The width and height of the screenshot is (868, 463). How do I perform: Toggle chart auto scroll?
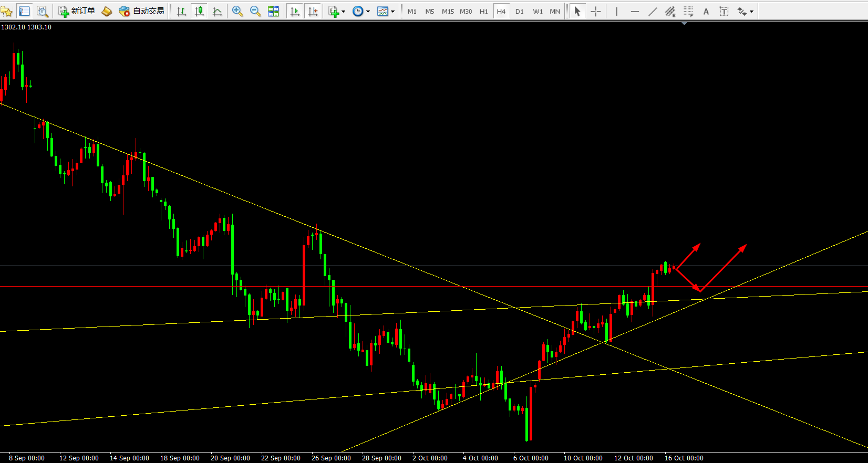tap(295, 11)
